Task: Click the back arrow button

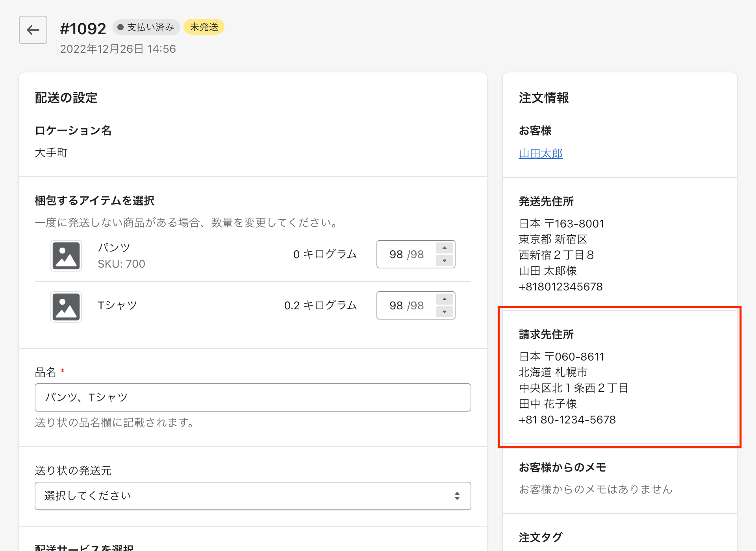Action: click(33, 30)
